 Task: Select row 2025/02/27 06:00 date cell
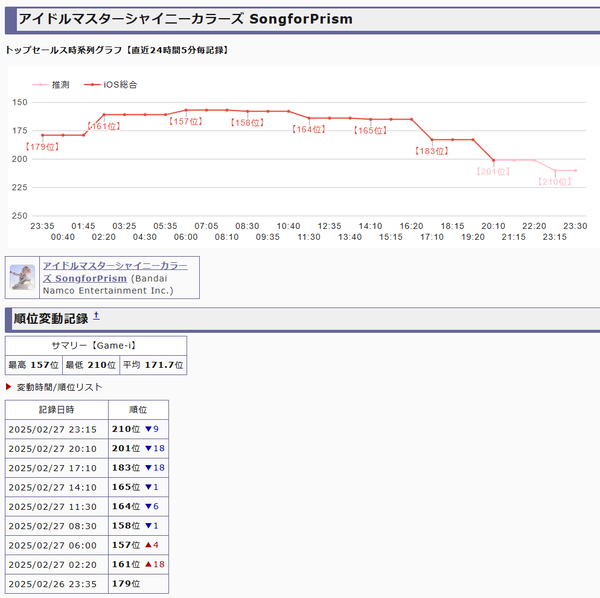[57, 545]
